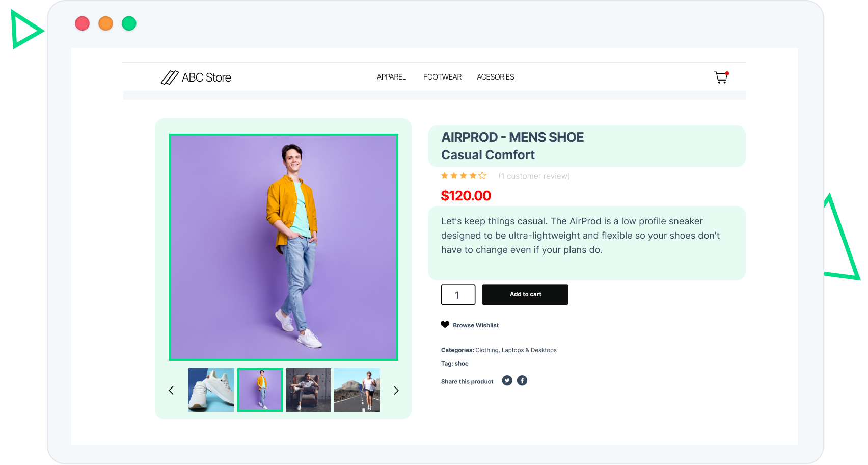Screen dimensions: 868x465
Task: Click the star rating
Action: coord(464,176)
